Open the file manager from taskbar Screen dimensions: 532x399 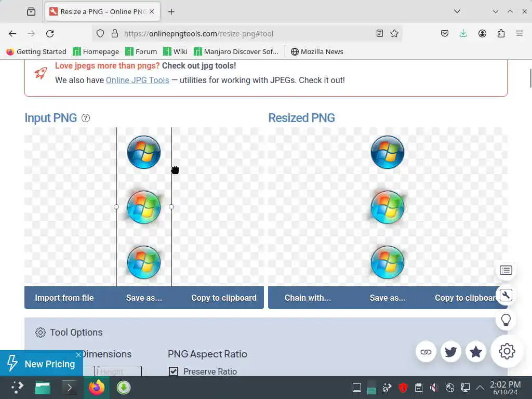(x=43, y=388)
